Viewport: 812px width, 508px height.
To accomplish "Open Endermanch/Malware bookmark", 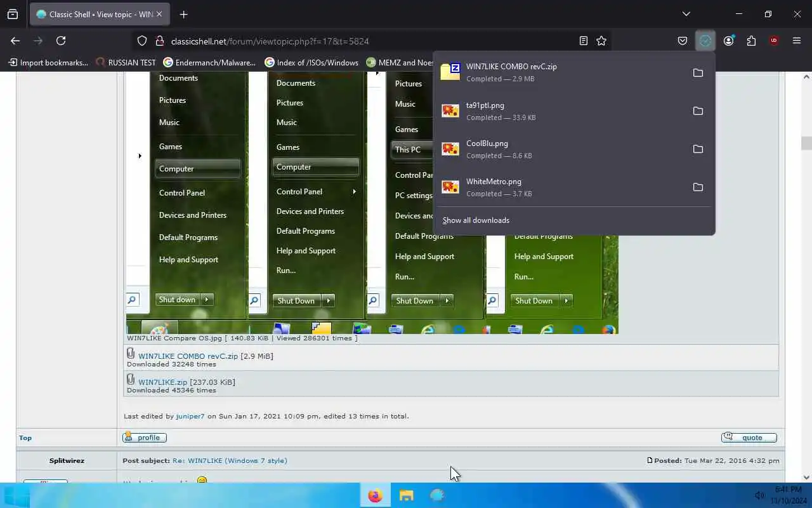I will pyautogui.click(x=209, y=62).
